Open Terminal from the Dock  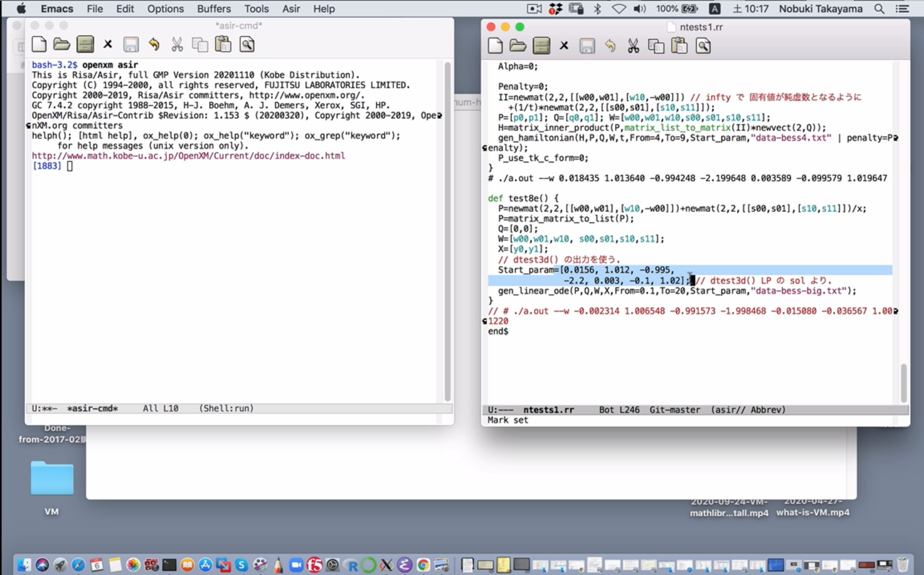click(x=169, y=565)
